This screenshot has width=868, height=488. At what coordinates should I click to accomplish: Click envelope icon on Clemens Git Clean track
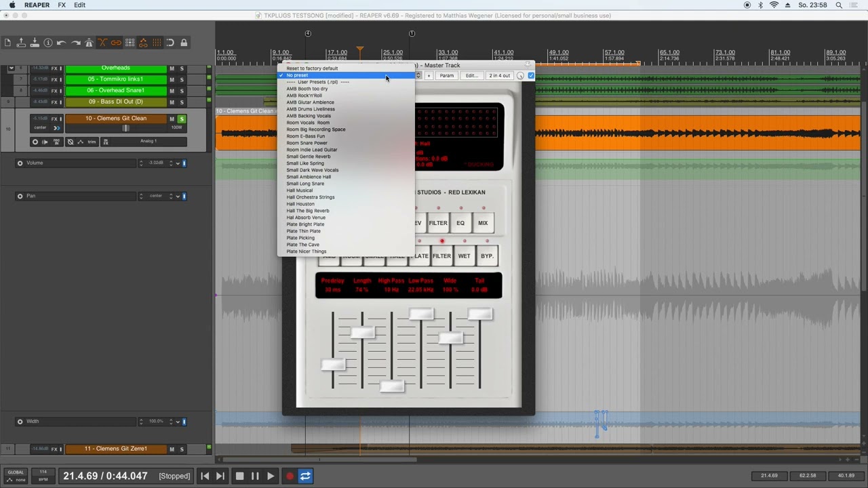[x=80, y=142]
